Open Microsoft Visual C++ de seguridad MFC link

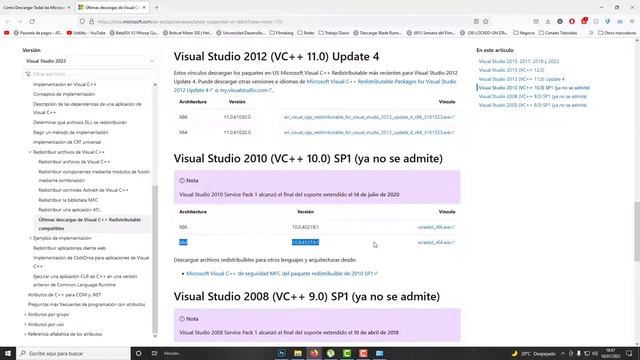(x=282, y=273)
